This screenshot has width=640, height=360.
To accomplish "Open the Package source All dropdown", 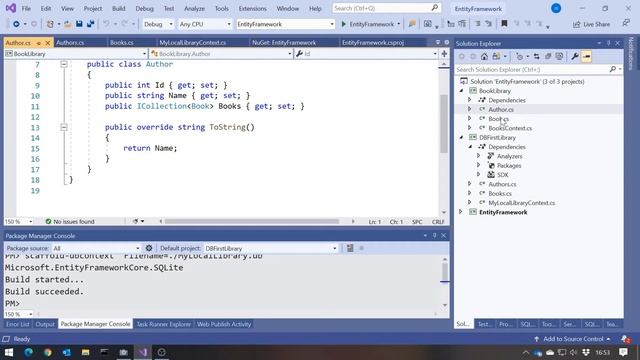I will 96,248.
